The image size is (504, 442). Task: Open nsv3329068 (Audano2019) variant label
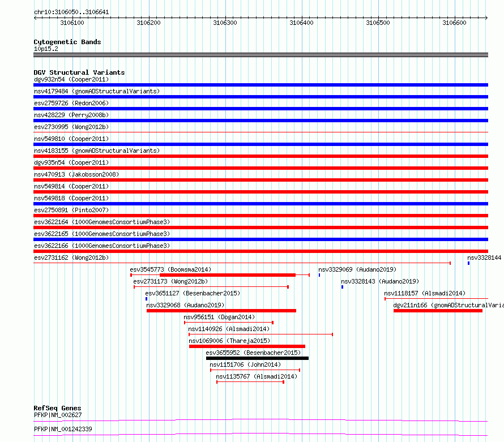tap(185, 305)
